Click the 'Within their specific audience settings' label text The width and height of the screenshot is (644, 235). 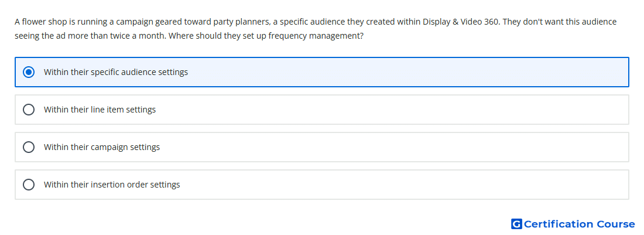click(x=116, y=72)
